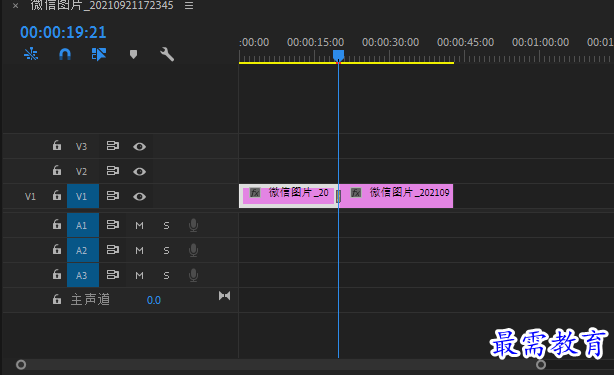Toggle lock on track V2

pyautogui.click(x=57, y=171)
